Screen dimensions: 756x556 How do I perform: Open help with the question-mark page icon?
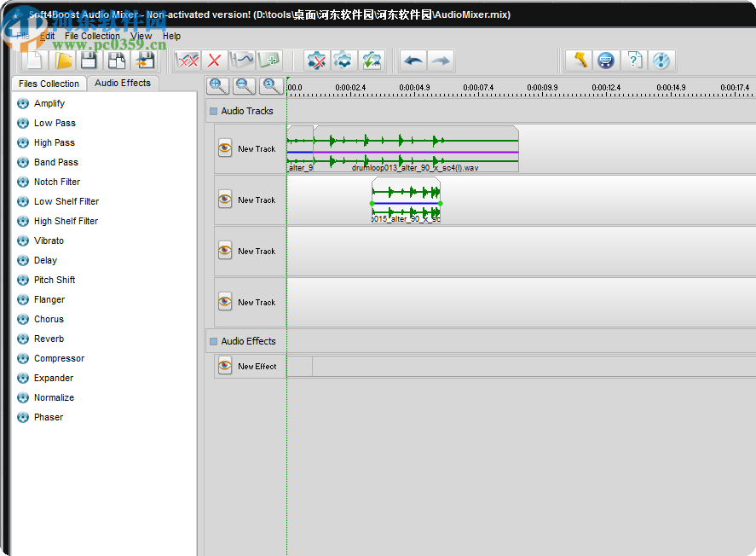tap(634, 61)
